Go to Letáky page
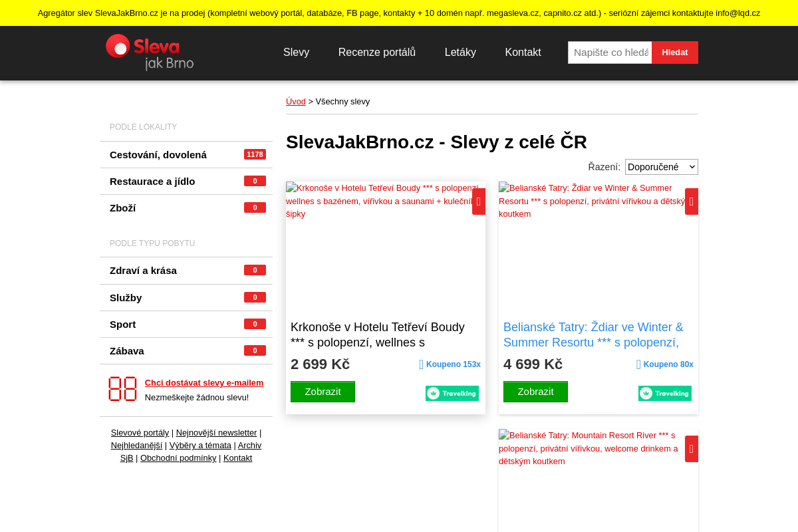798x532 pixels. tap(460, 53)
